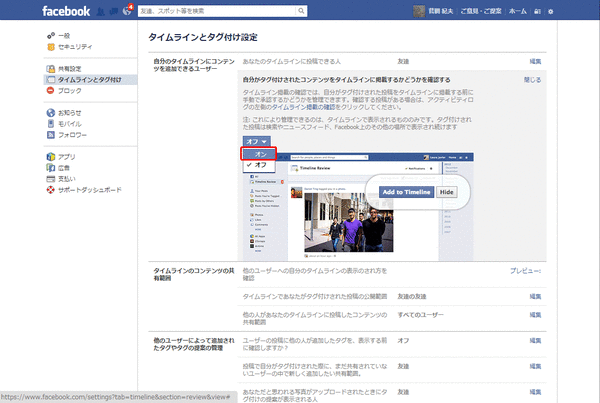Click the facebook logo in the header

(66, 11)
